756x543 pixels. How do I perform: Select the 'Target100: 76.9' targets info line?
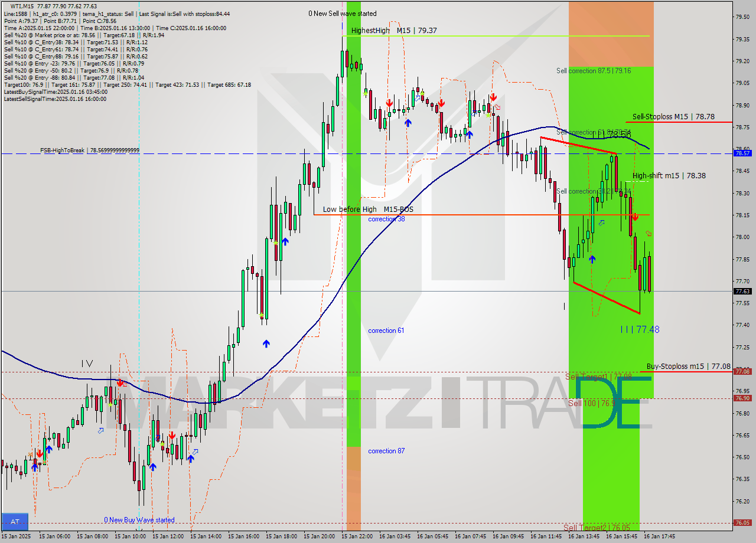click(127, 85)
